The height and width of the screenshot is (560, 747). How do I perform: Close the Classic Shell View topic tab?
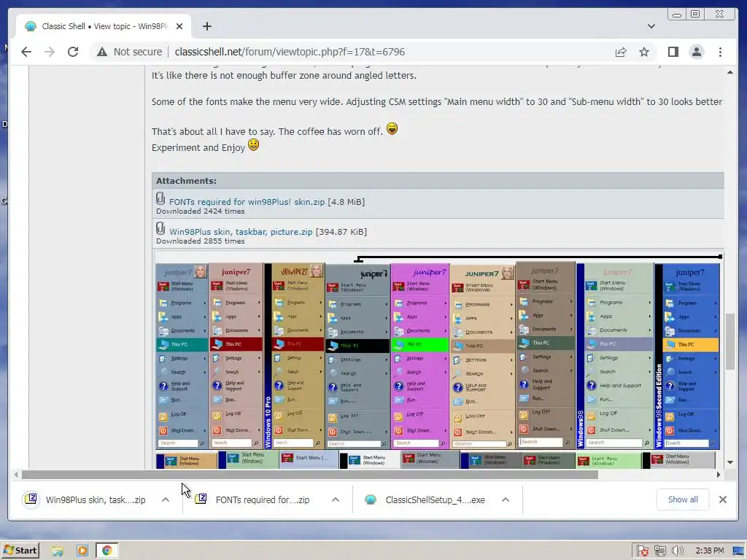point(179,26)
